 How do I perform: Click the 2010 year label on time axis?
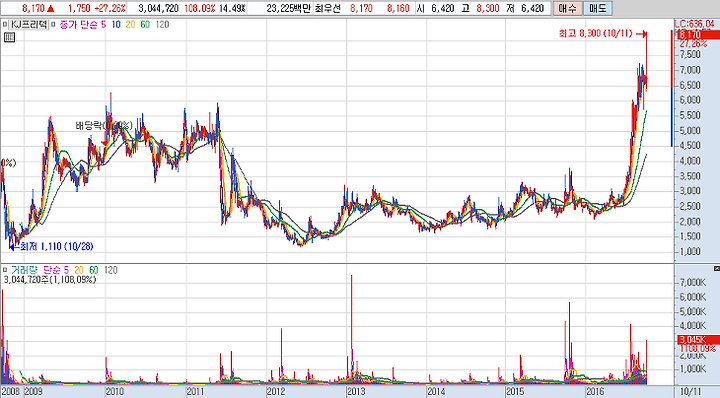pos(114,392)
